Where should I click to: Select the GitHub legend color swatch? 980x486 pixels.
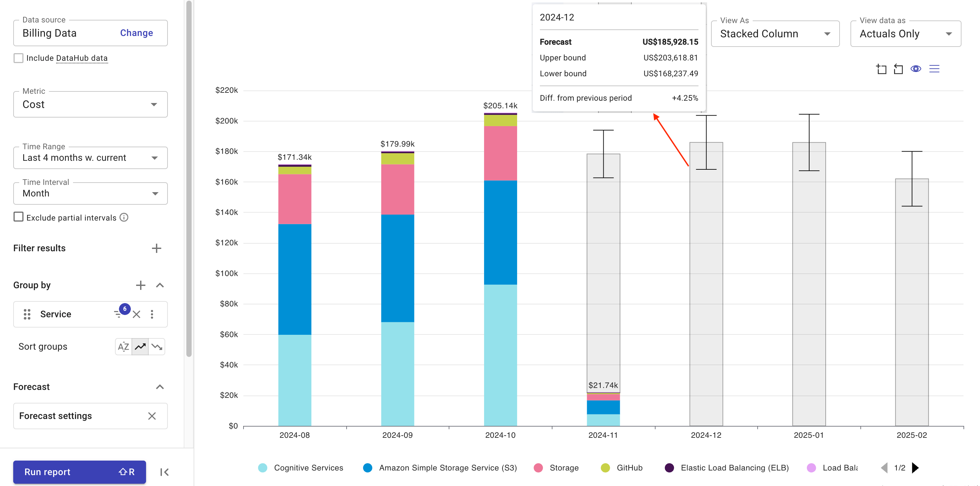pos(605,468)
